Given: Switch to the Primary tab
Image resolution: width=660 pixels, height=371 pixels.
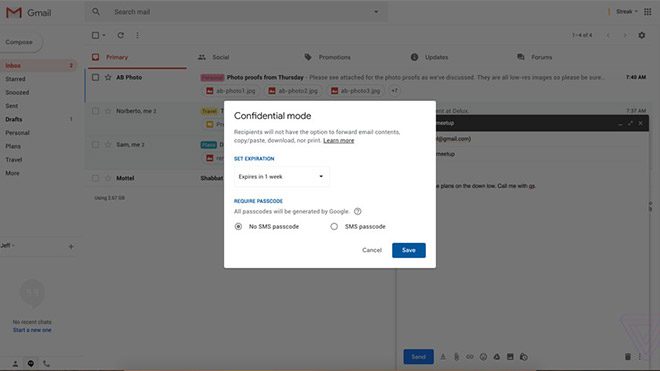Looking at the screenshot, I should 137,57.
